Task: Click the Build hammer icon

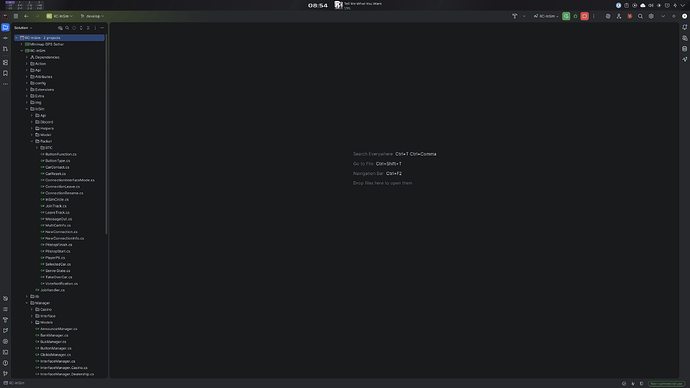Action: point(514,16)
